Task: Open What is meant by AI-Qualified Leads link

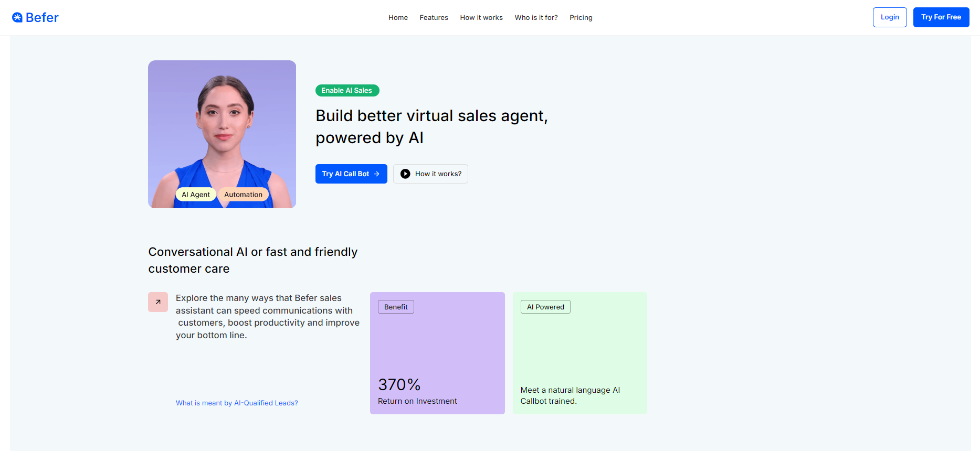Action: pos(237,403)
